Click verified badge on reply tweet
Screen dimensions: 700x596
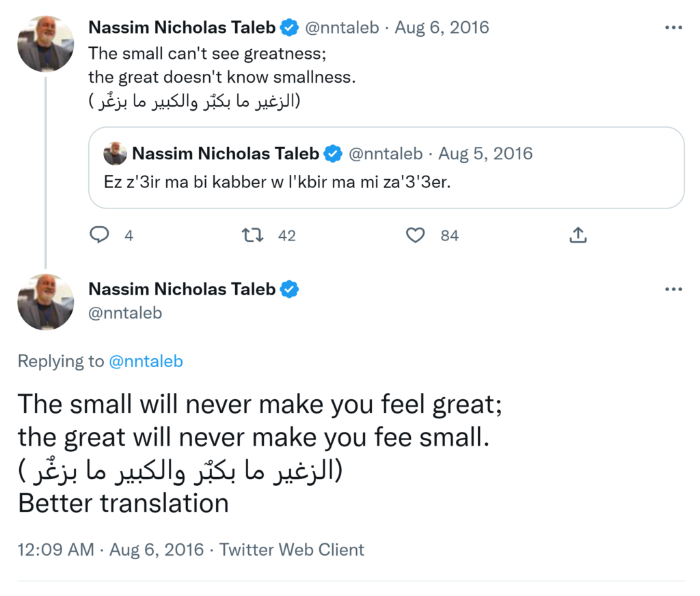(x=290, y=289)
